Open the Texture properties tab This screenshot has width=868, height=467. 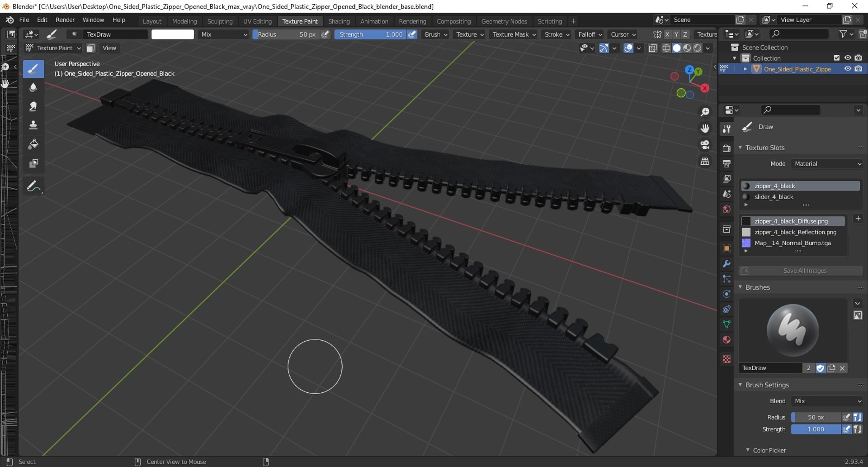[x=726, y=359]
